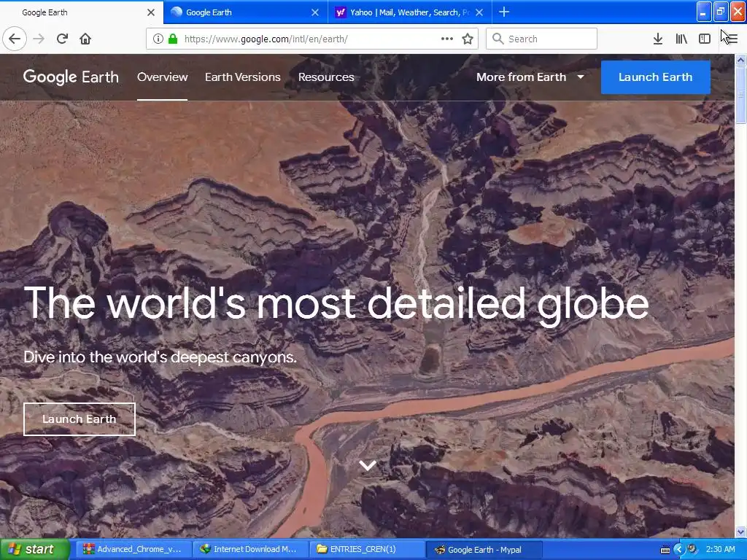Click the scrollbar down arrow
The width and height of the screenshot is (747, 560).
point(741,532)
